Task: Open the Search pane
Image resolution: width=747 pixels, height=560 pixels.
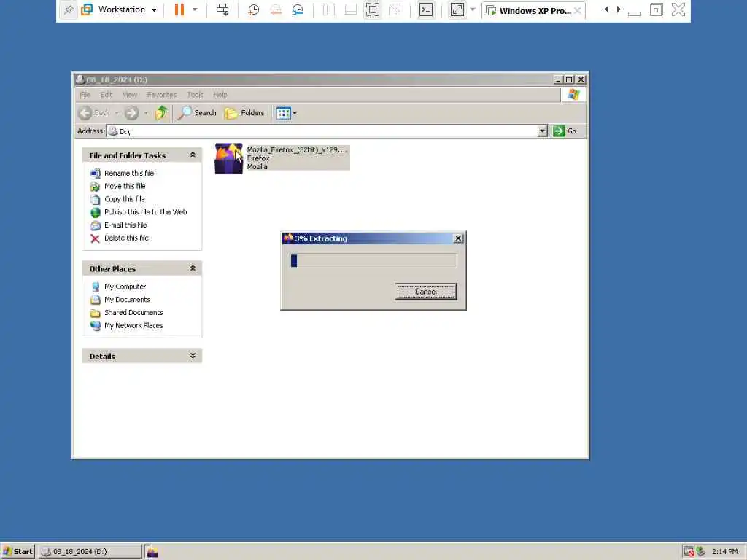Action: click(197, 113)
